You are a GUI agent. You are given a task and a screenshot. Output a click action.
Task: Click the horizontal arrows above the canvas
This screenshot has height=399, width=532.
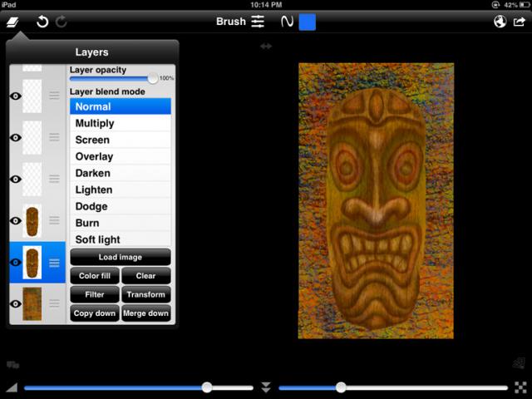coord(266,47)
